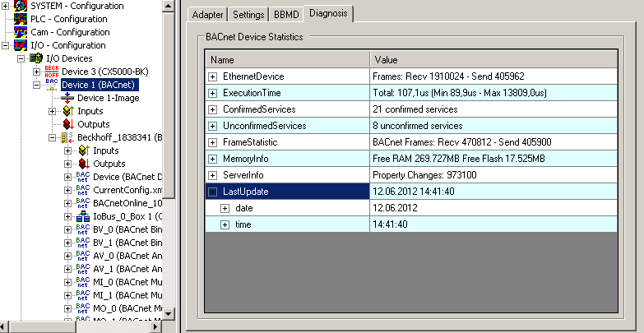The height and width of the screenshot is (333, 644).
Task: Click value "8 unconfirmed services"
Action: point(417,126)
